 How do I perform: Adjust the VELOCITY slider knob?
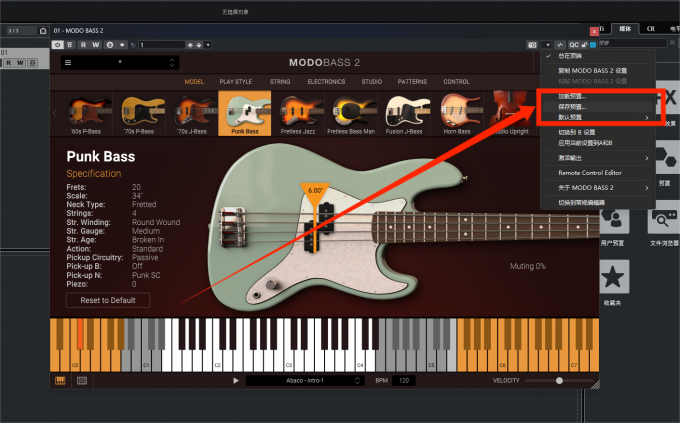[559, 380]
